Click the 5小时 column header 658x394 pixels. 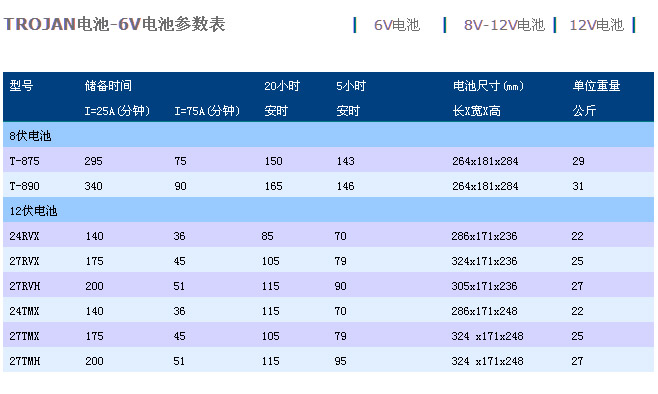pyautogui.click(x=351, y=86)
